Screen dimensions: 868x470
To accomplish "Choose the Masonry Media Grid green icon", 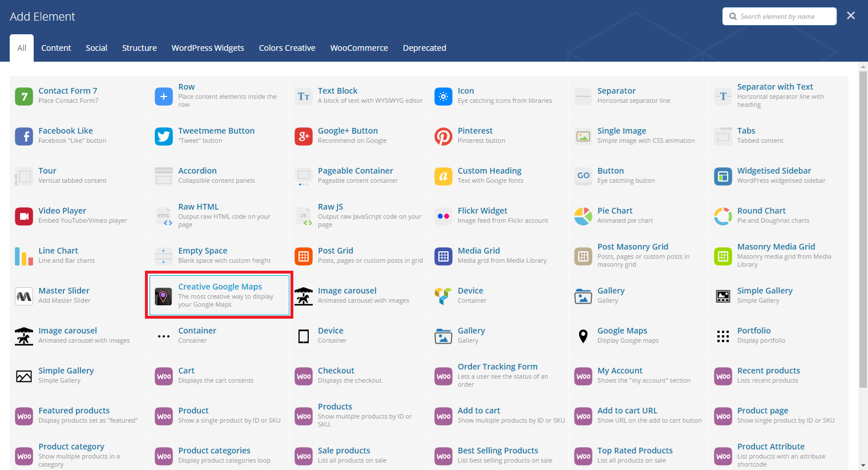I will pos(723,256).
